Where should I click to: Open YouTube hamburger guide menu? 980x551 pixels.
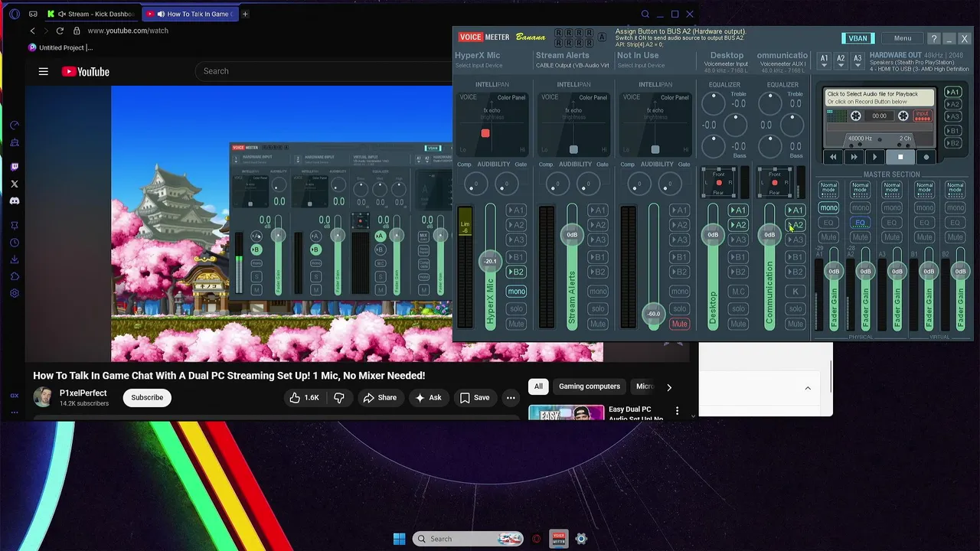[44, 71]
